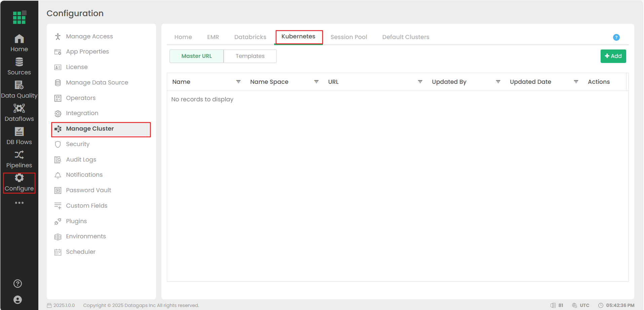644x310 pixels.
Task: Open the Name column filter menu
Action: (x=238, y=82)
